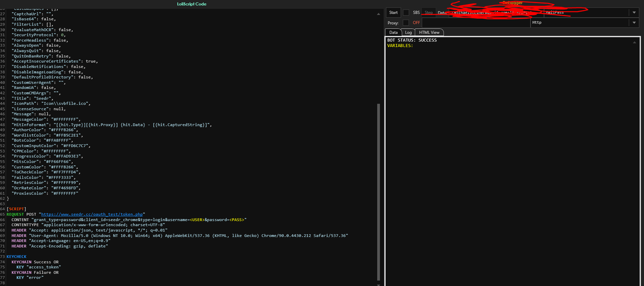
Task: Click the KEYCHAIN Failure OR line
Action: [x=35, y=272]
